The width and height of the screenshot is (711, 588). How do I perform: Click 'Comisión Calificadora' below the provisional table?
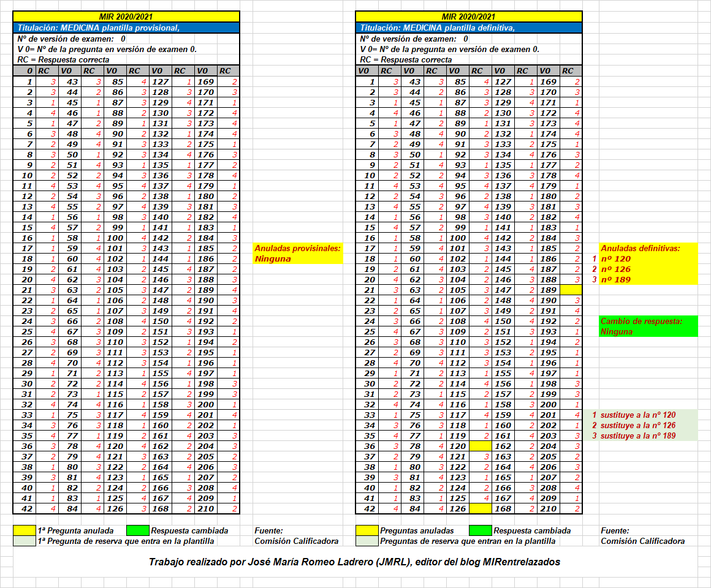(x=297, y=541)
